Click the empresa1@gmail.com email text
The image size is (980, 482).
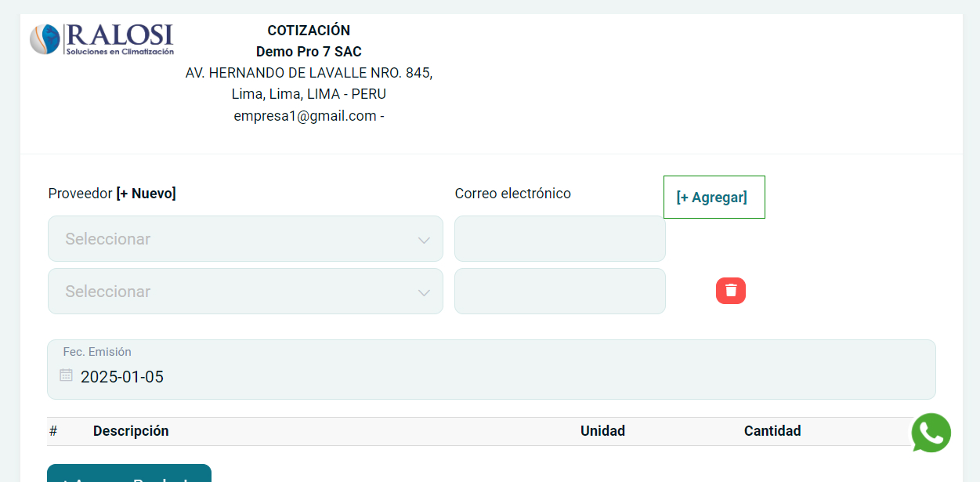click(x=305, y=116)
